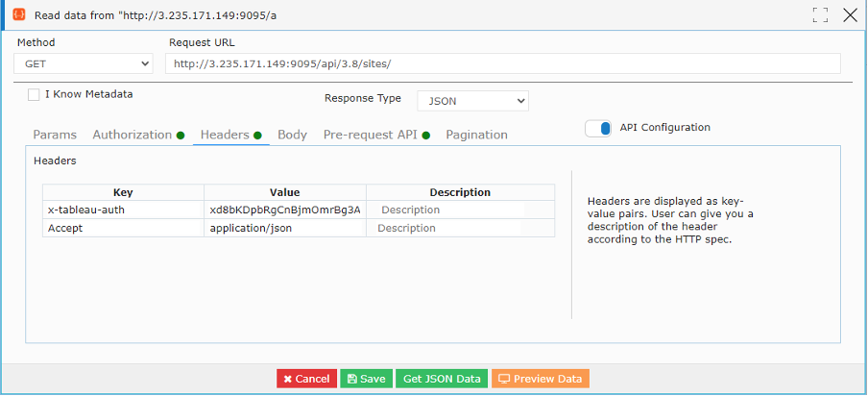
Task: Close the Read data dialog
Action: click(x=851, y=15)
